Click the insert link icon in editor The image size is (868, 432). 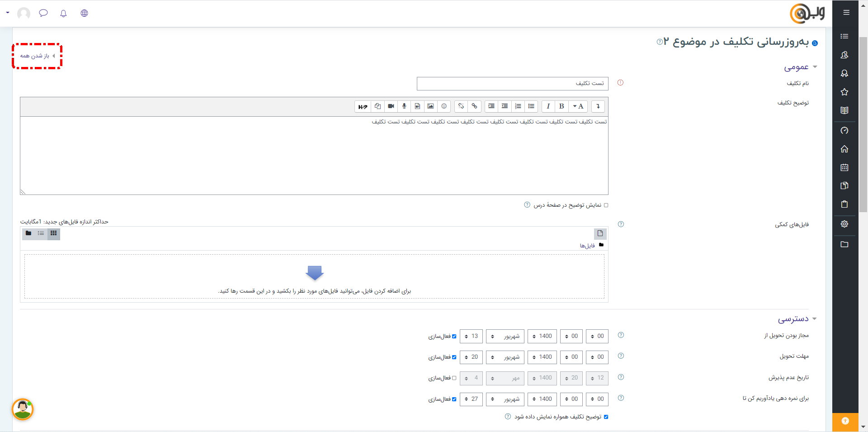coord(474,106)
